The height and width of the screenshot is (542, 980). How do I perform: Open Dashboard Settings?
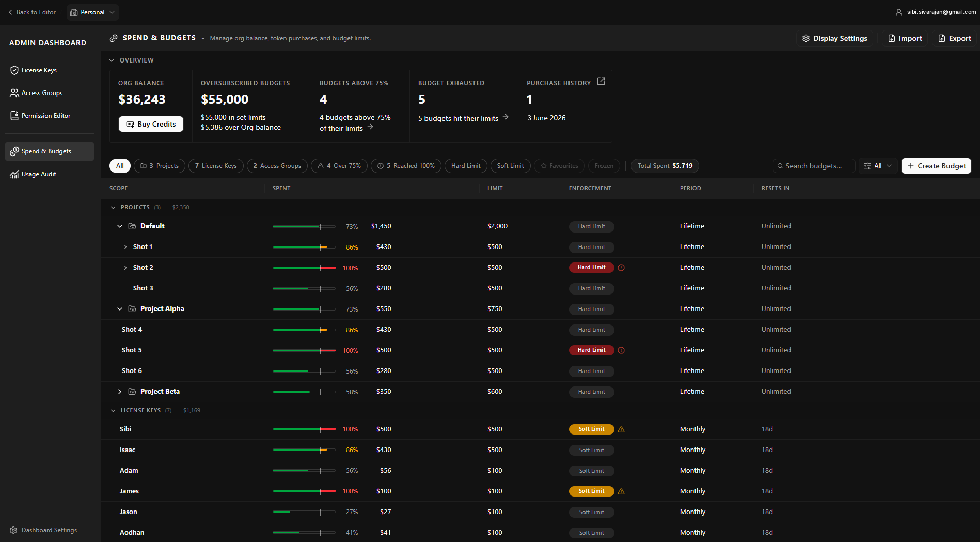click(x=43, y=530)
